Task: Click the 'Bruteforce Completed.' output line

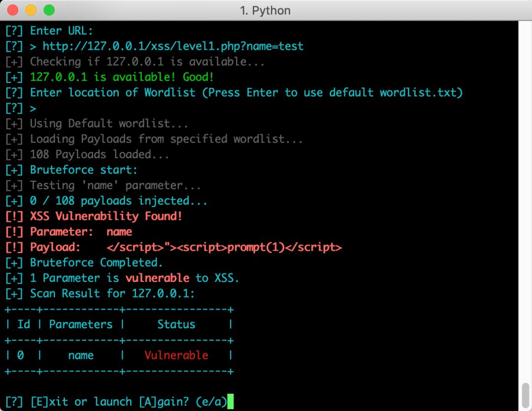Action: 96,262
